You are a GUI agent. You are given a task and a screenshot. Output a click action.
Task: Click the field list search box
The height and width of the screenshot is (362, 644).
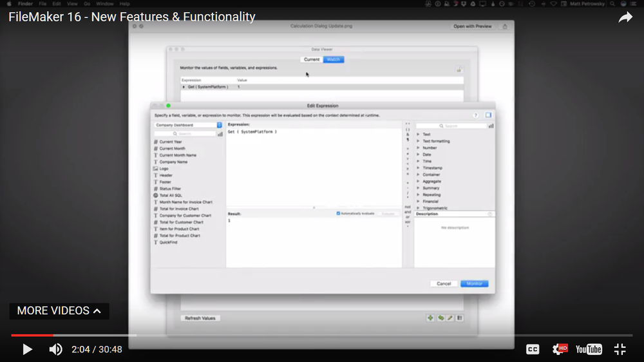185,134
